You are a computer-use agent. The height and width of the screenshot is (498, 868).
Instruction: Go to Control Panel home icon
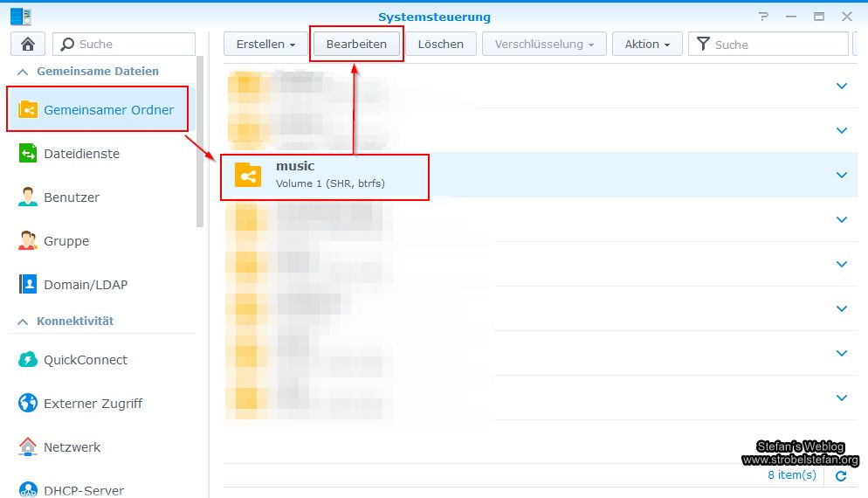tap(28, 44)
